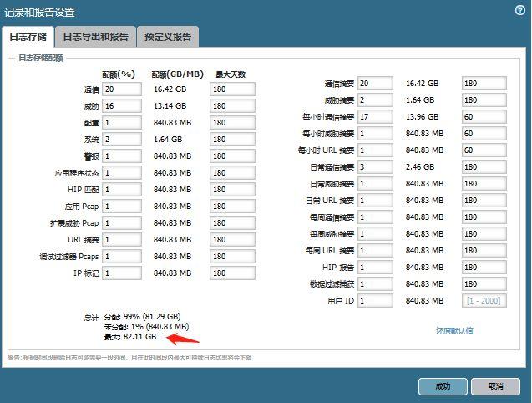The height and width of the screenshot is (403, 532).
Task: Click the HIP 匹配 quota percent field
Action: pyautogui.click(x=124, y=189)
